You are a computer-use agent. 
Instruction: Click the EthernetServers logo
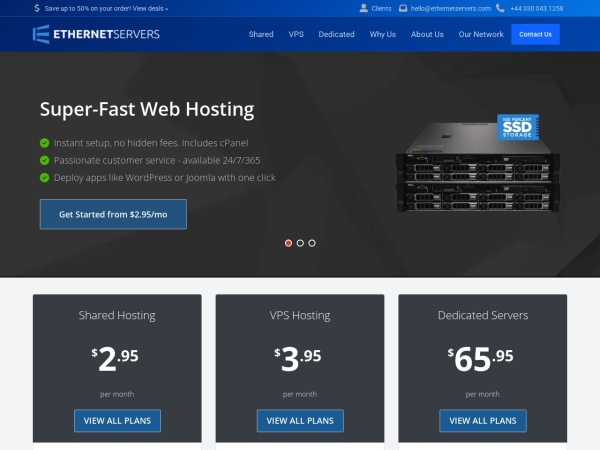coord(96,34)
